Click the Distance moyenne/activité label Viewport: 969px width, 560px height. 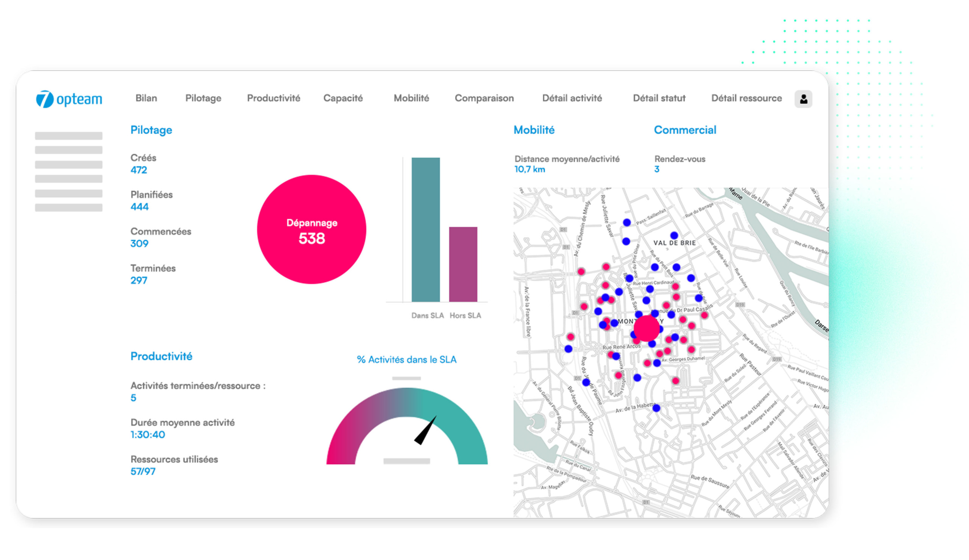pyautogui.click(x=567, y=159)
